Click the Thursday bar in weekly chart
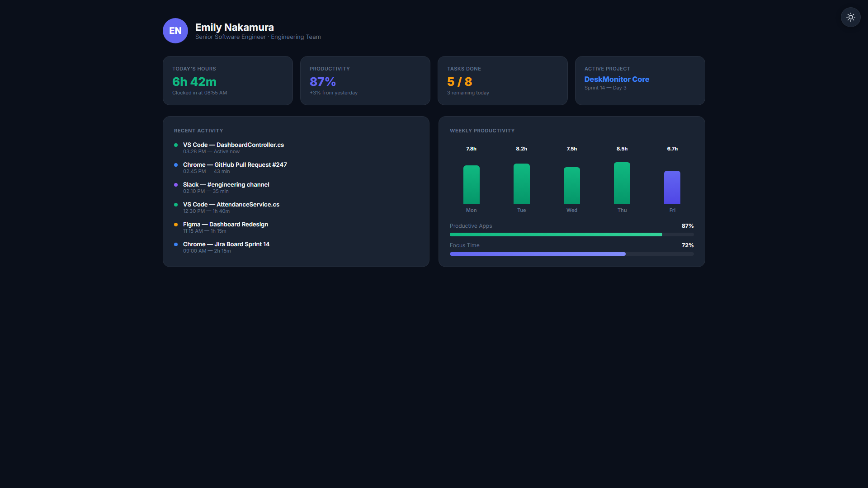868x488 pixels. point(622,183)
